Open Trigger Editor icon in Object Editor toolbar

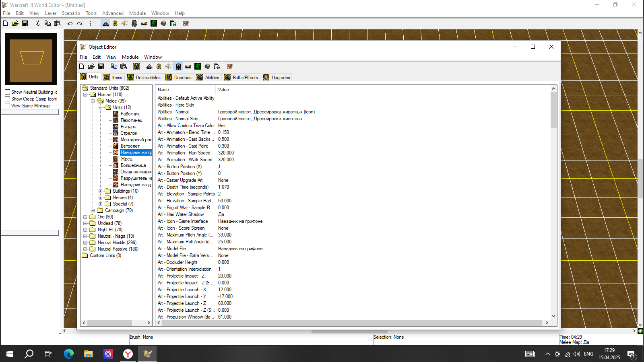click(159, 66)
